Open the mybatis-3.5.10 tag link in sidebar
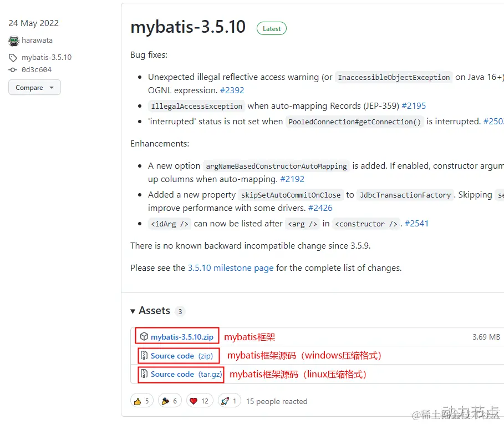504x424 pixels. click(47, 57)
